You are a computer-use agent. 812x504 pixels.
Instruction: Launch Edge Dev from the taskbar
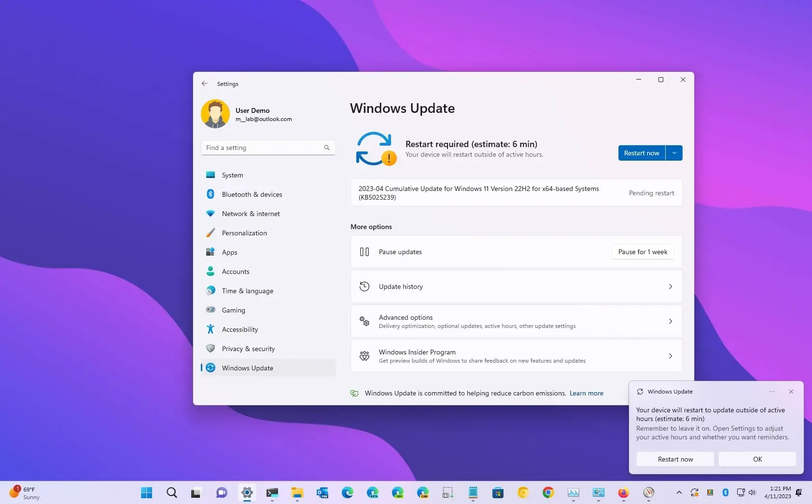[x=397, y=492]
